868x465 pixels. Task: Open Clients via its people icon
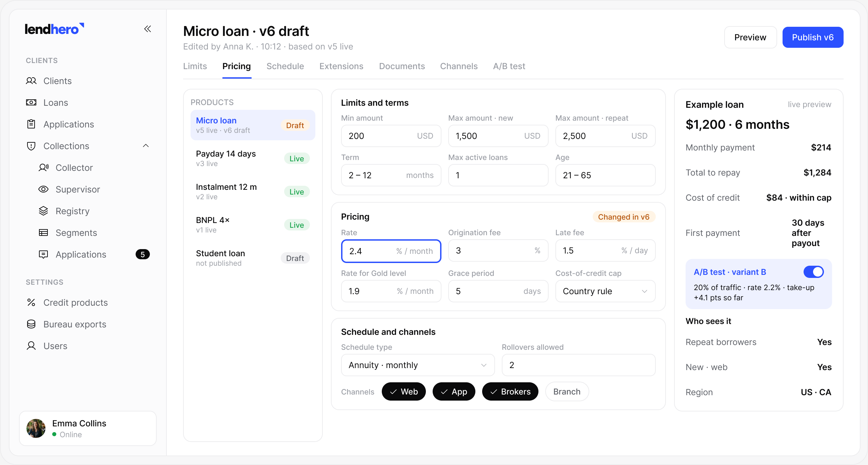pos(31,81)
